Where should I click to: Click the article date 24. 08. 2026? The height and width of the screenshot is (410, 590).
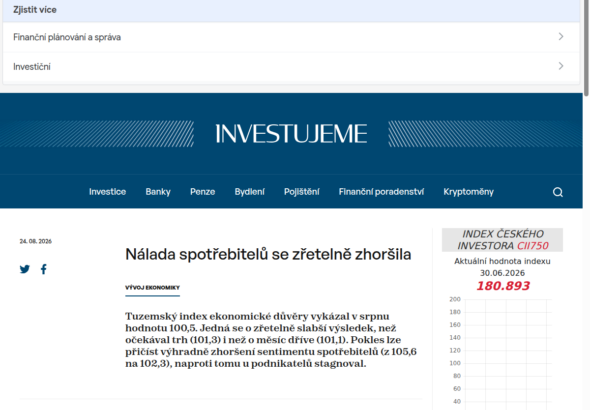click(36, 241)
